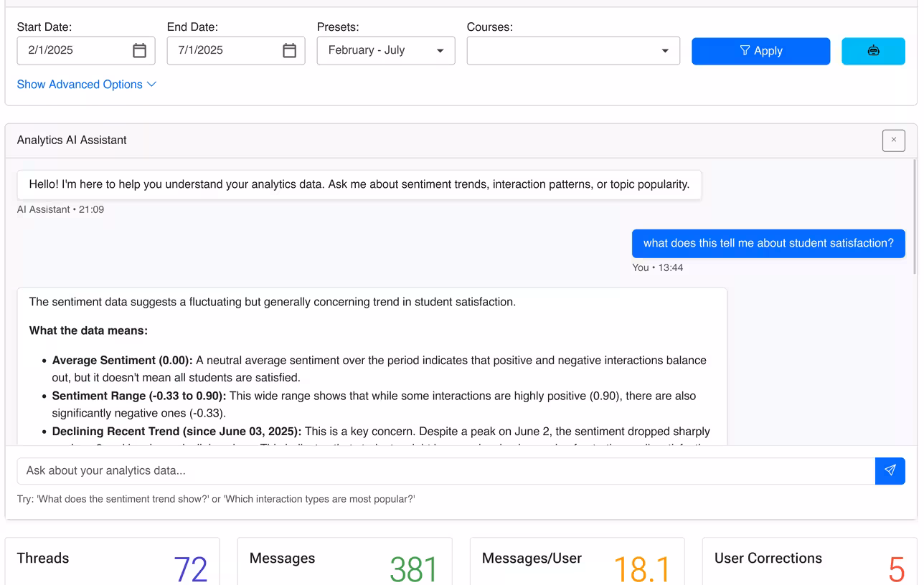Click the robot AI assistant button

point(873,51)
